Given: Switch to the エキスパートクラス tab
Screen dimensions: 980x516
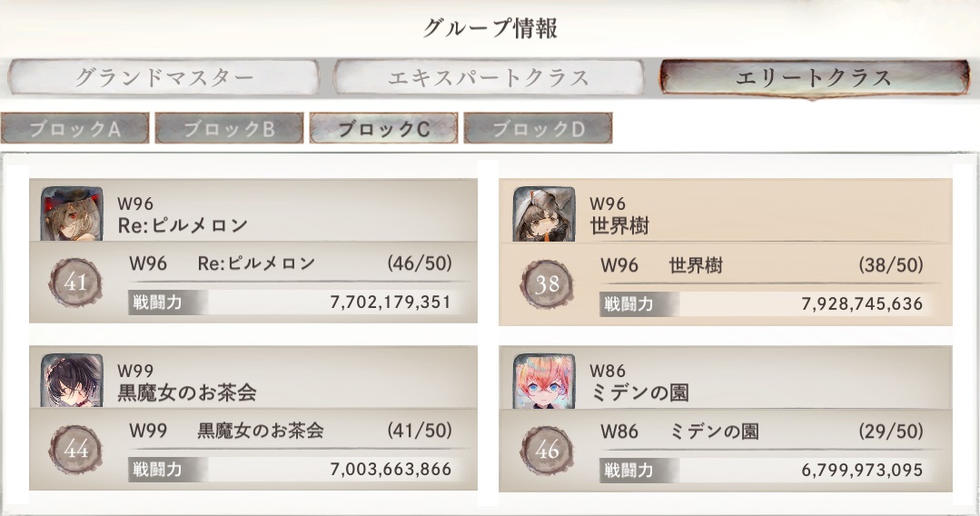Looking at the screenshot, I should (x=489, y=78).
